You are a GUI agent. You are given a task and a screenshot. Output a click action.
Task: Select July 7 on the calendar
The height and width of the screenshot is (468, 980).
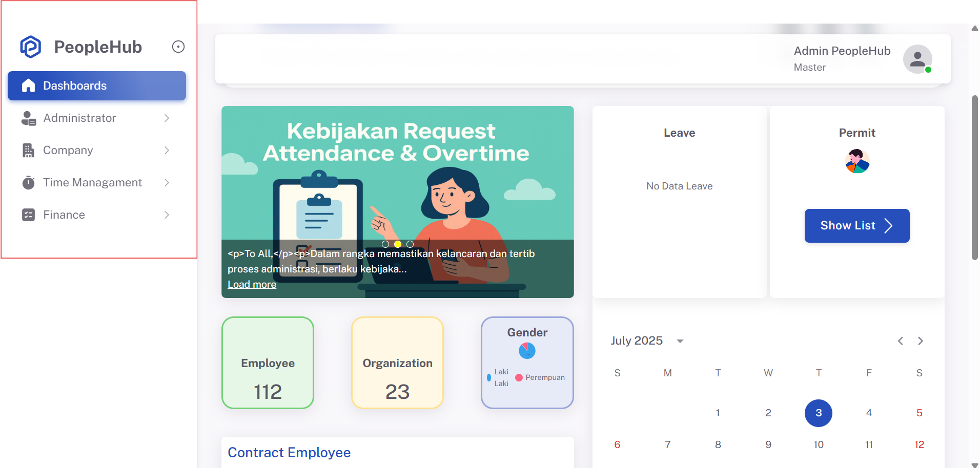point(668,444)
